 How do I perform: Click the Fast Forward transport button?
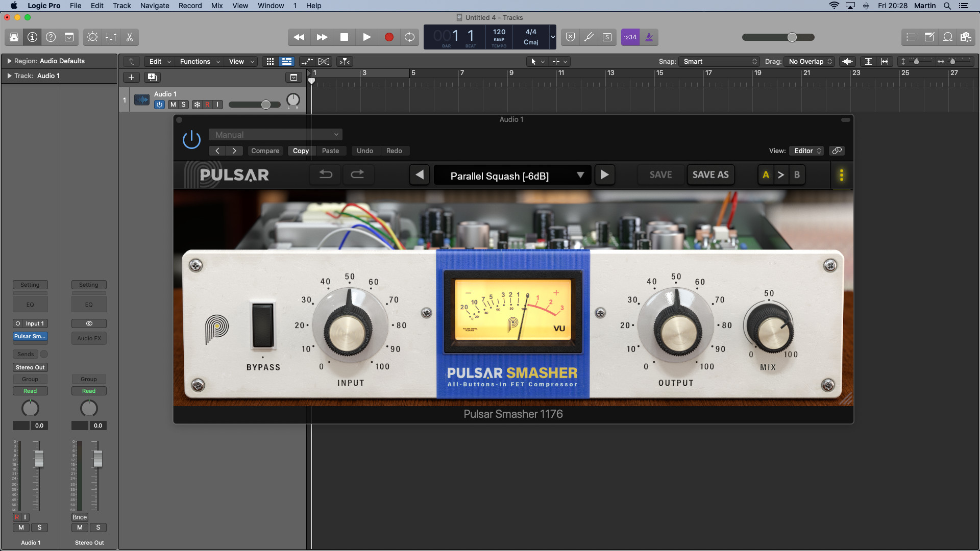[x=322, y=37]
